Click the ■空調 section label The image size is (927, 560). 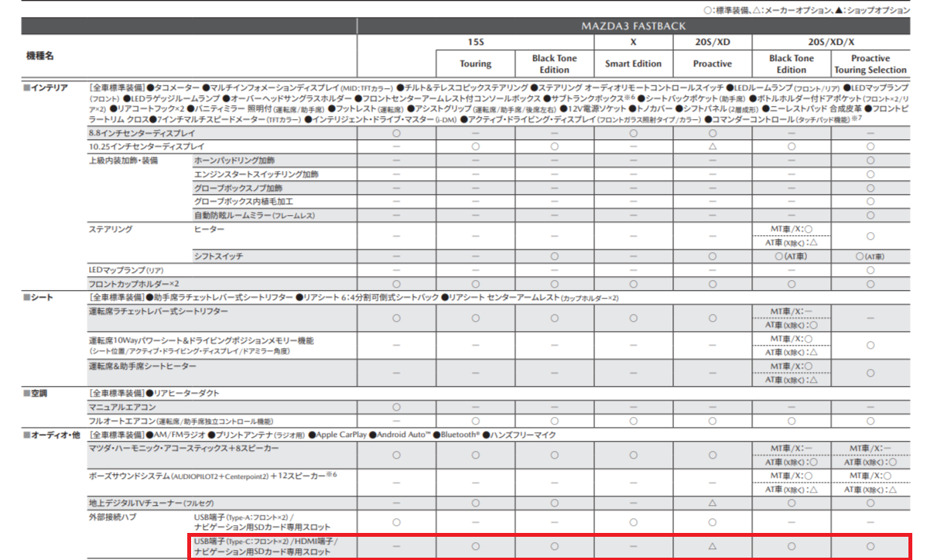point(35,393)
